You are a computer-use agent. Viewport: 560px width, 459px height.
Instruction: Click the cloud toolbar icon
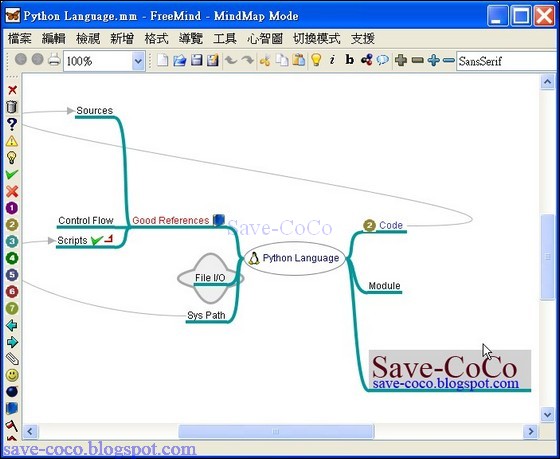tap(383, 60)
